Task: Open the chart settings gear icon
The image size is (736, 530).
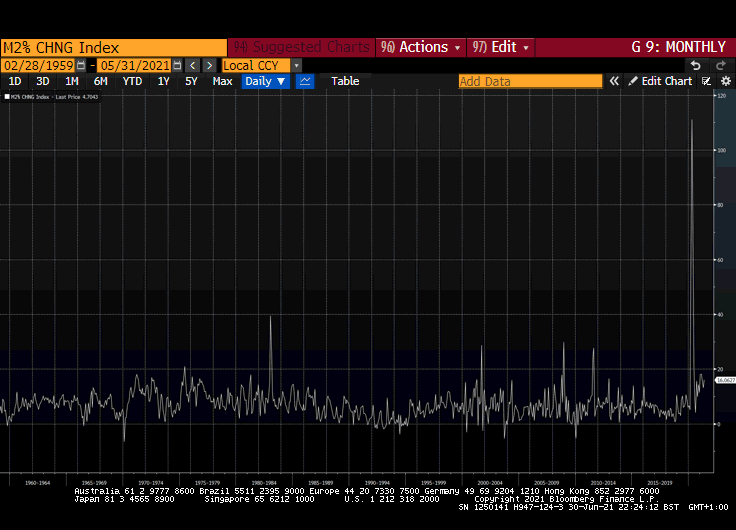Action: coord(726,81)
